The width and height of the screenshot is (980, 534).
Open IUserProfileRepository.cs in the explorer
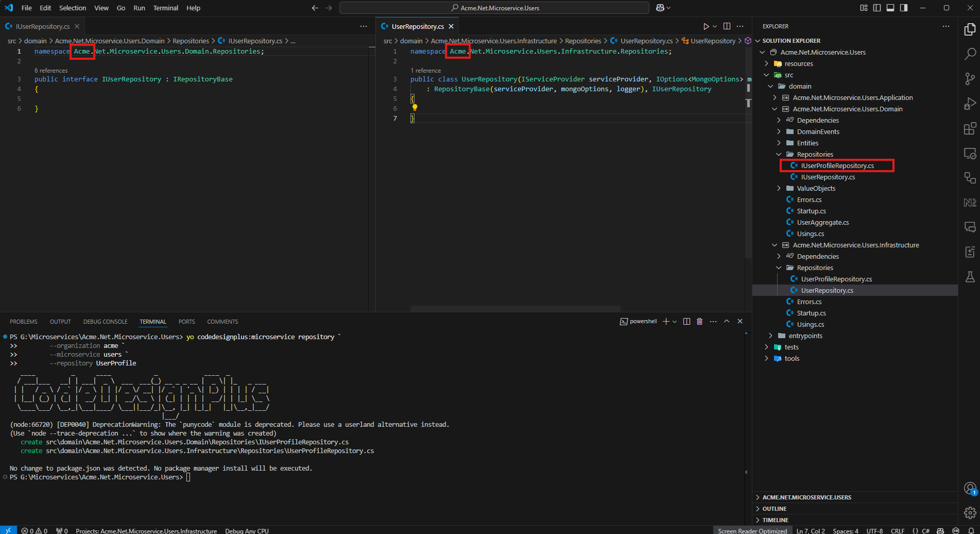click(837, 166)
